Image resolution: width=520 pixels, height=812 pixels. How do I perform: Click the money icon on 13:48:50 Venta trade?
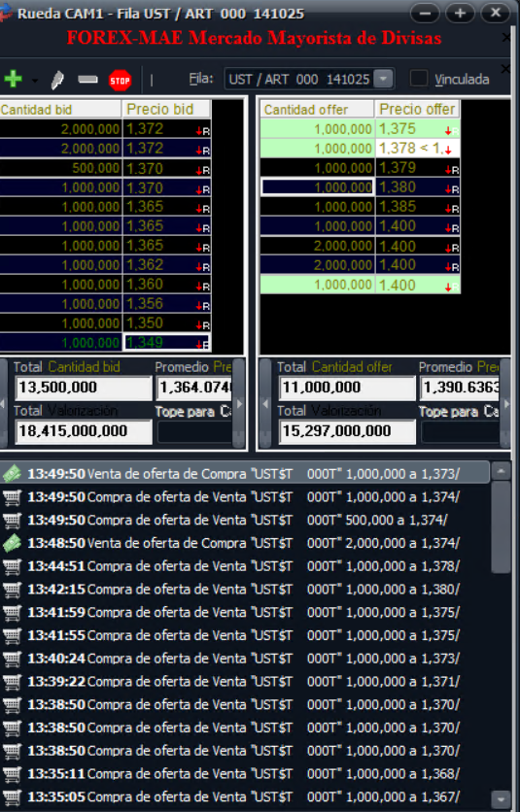[x=12, y=543]
